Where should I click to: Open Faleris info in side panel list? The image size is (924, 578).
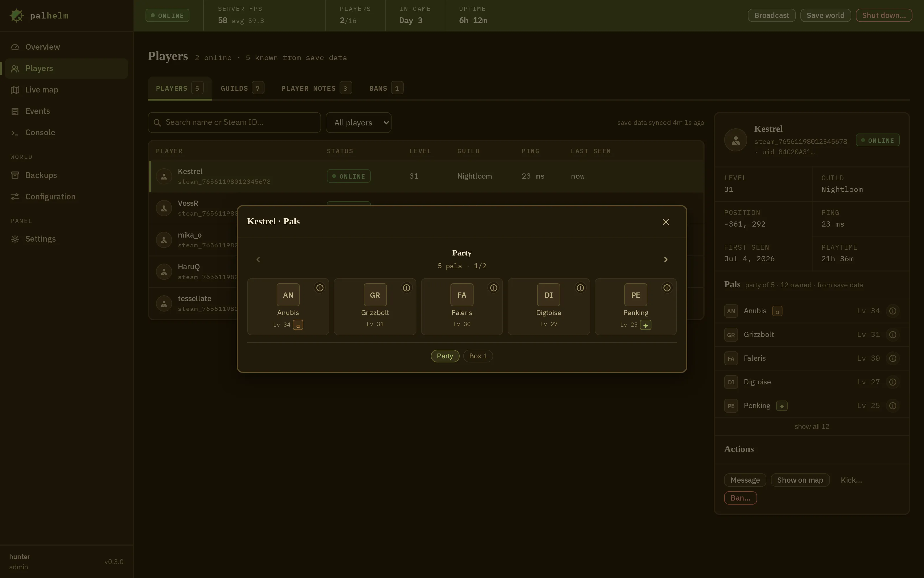[x=893, y=359]
